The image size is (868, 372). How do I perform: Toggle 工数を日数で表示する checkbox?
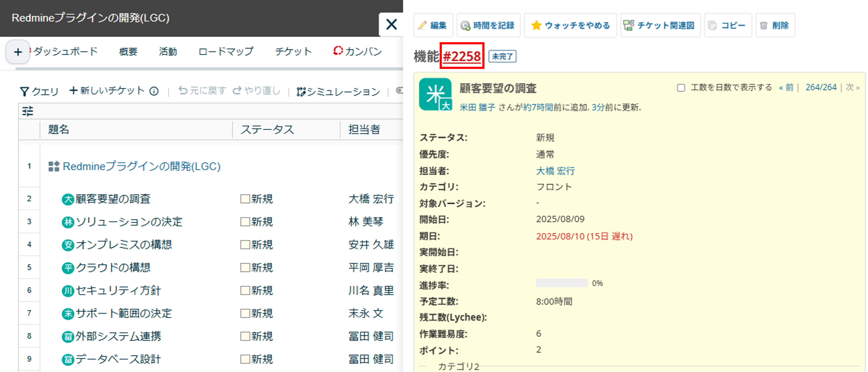(681, 88)
